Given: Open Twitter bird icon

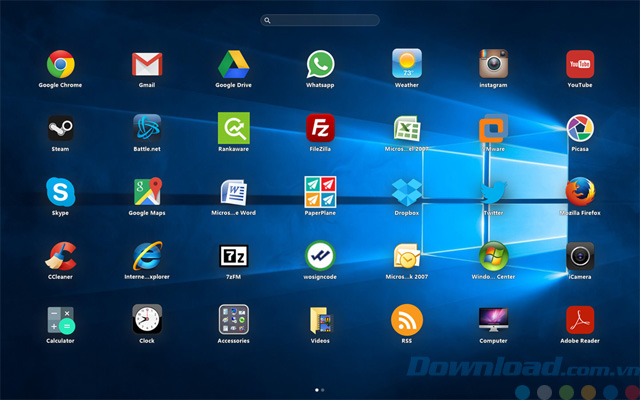Looking at the screenshot, I should point(493,192).
